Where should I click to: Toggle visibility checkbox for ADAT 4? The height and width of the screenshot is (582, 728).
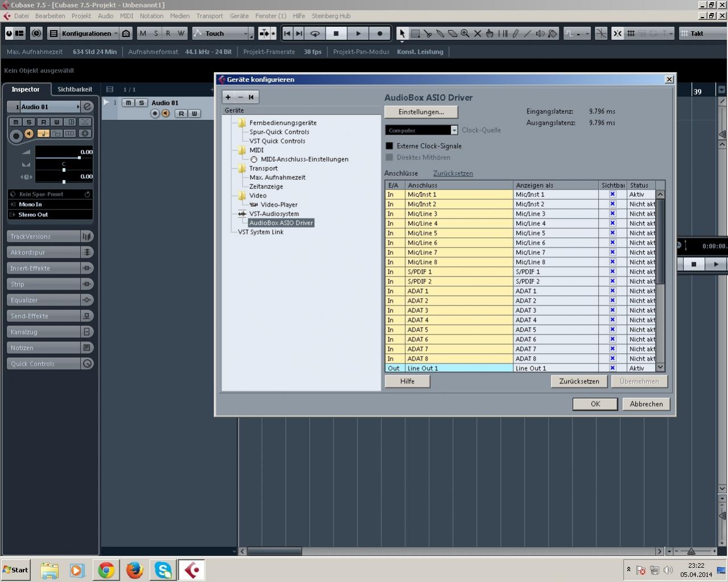pyautogui.click(x=612, y=320)
